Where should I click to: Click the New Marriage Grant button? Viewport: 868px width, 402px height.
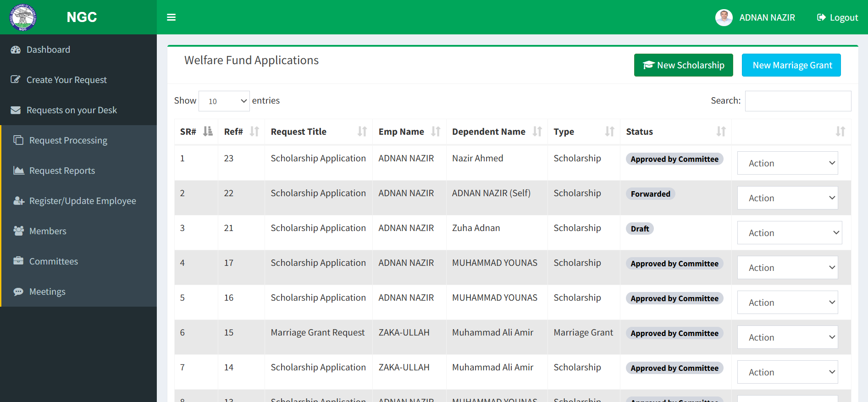(x=791, y=65)
